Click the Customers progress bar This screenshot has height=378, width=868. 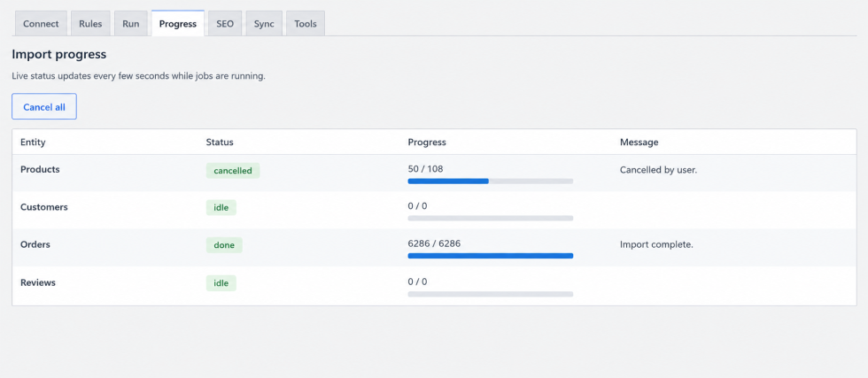[491, 218]
